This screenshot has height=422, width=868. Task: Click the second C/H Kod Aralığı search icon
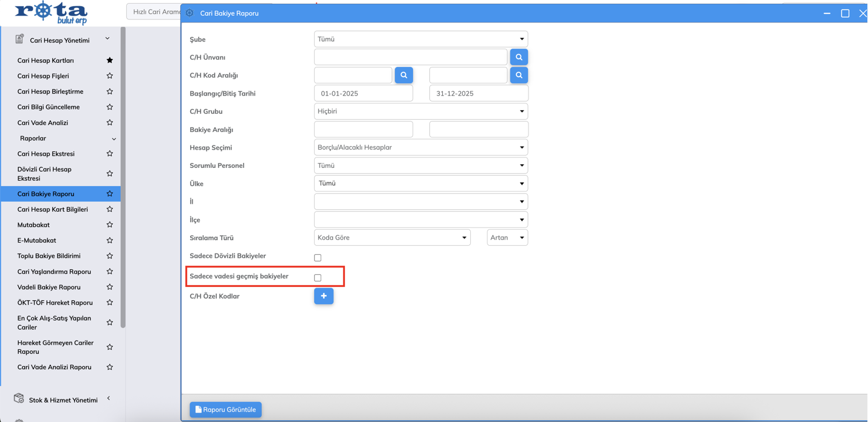click(519, 75)
